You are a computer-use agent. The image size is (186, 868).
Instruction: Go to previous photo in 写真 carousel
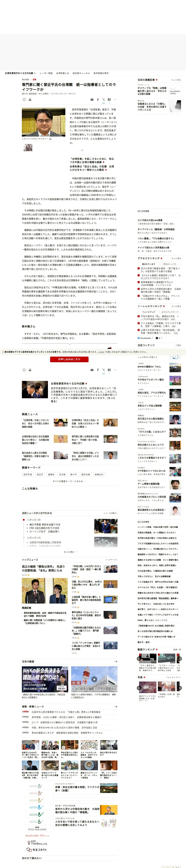pyautogui.click(x=139, y=688)
